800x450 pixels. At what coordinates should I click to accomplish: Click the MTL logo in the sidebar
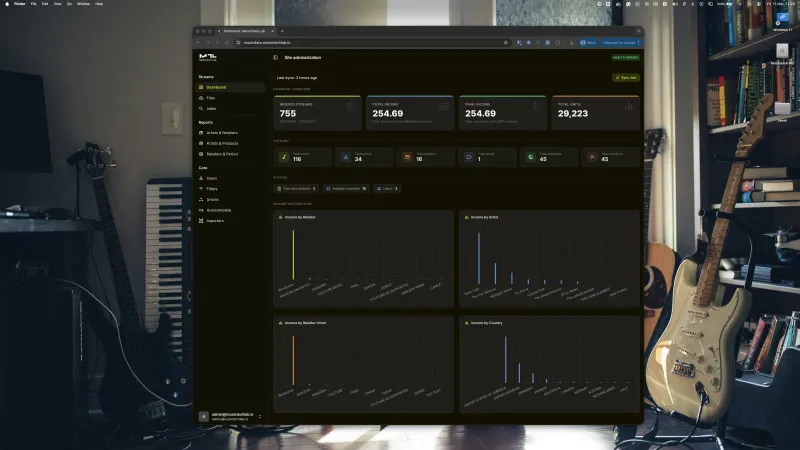coord(208,57)
